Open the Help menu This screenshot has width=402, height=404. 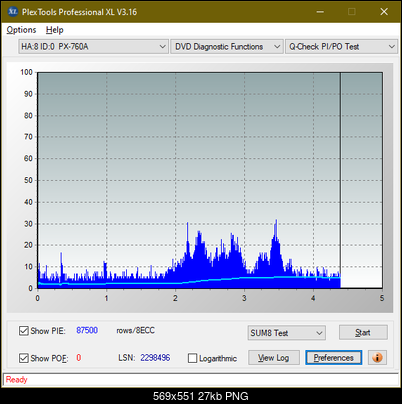(x=55, y=30)
